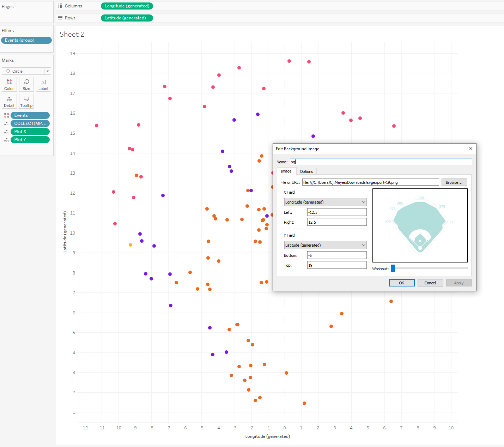
Task: Open the Tooltip marks card
Action: point(26,102)
